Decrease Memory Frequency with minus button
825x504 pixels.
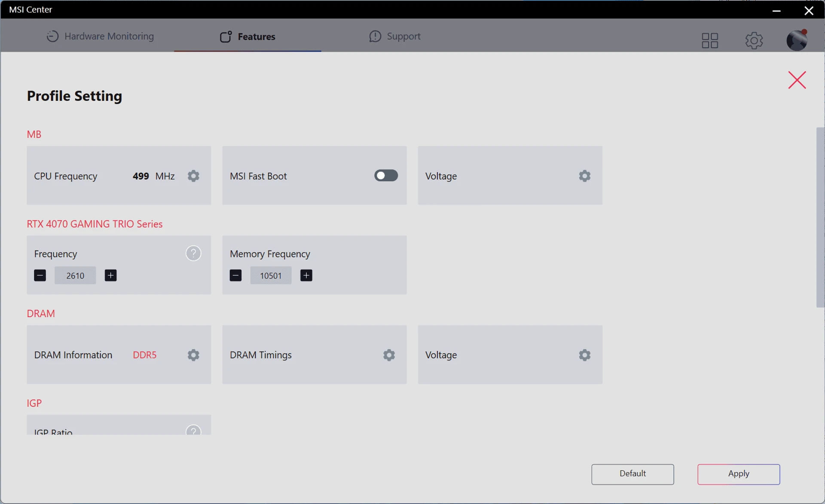click(x=235, y=275)
